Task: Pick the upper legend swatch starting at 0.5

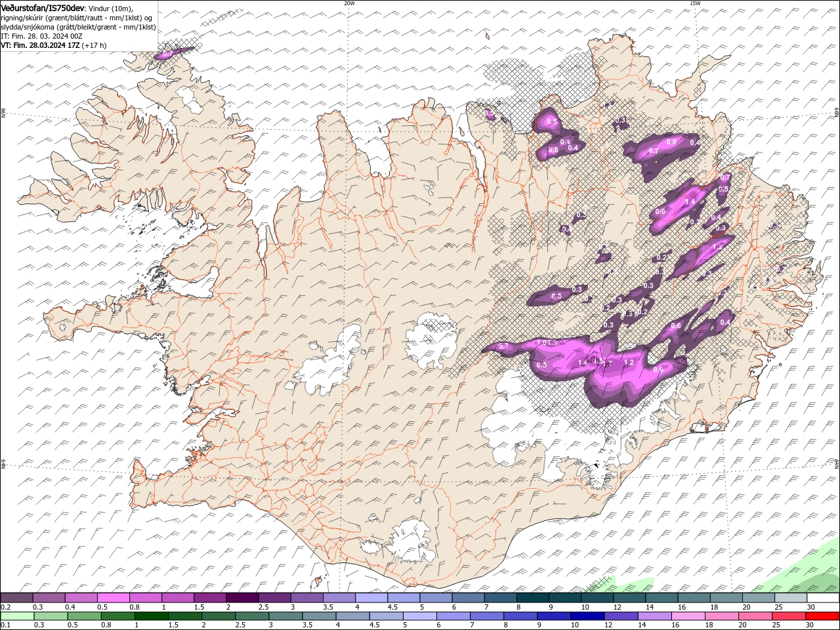Action: point(113,598)
